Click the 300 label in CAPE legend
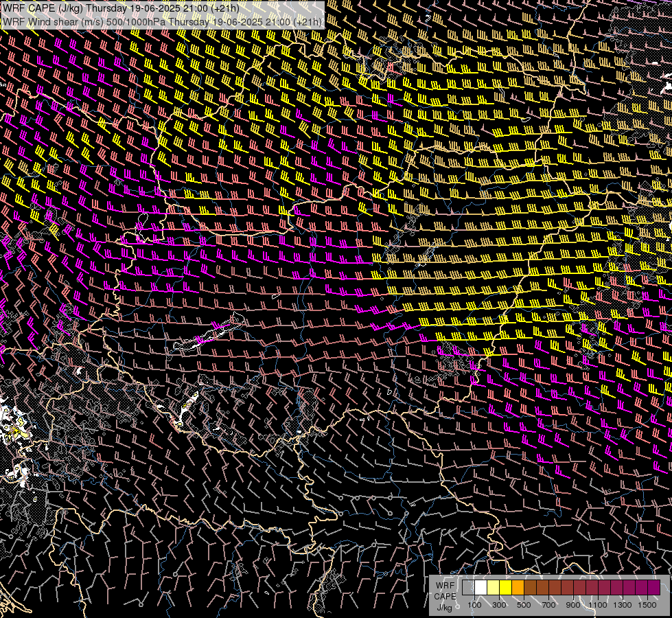The width and height of the screenshot is (672, 618). (499, 605)
